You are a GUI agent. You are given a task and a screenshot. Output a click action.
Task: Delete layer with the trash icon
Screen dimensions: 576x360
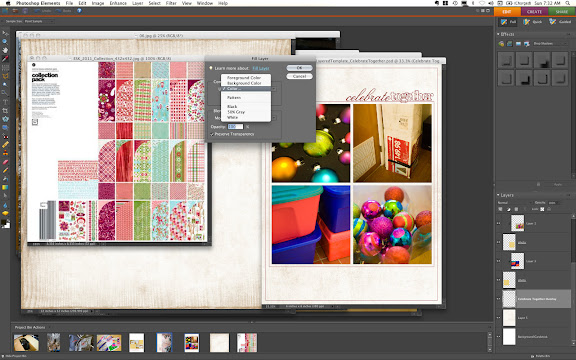pos(516,209)
